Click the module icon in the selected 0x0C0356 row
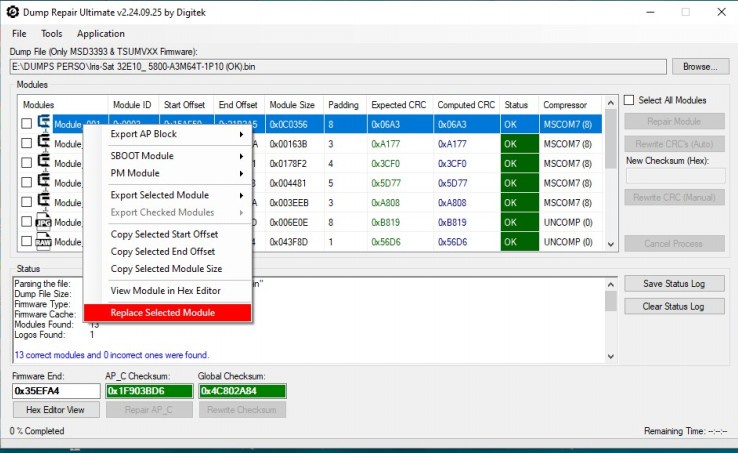 [44, 122]
